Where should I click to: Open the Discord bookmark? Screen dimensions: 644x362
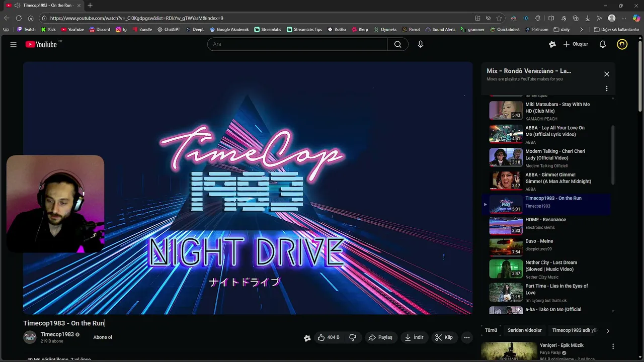pyautogui.click(x=100, y=29)
